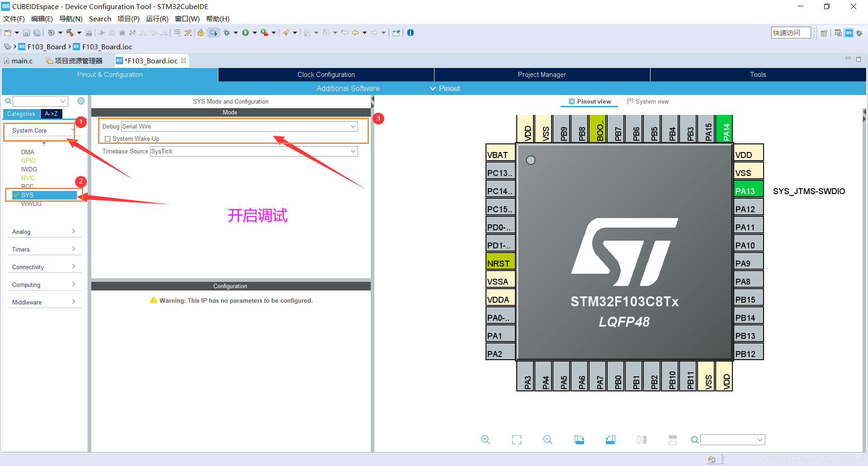Open the Debug mode dropdown
Screen dimensions: 868x466
240,127
